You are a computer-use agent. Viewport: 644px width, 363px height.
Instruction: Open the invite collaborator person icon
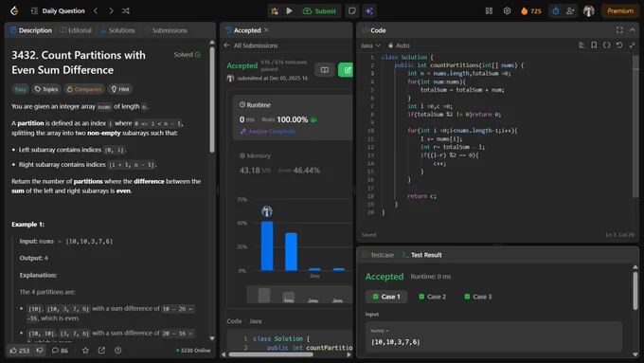(x=570, y=11)
